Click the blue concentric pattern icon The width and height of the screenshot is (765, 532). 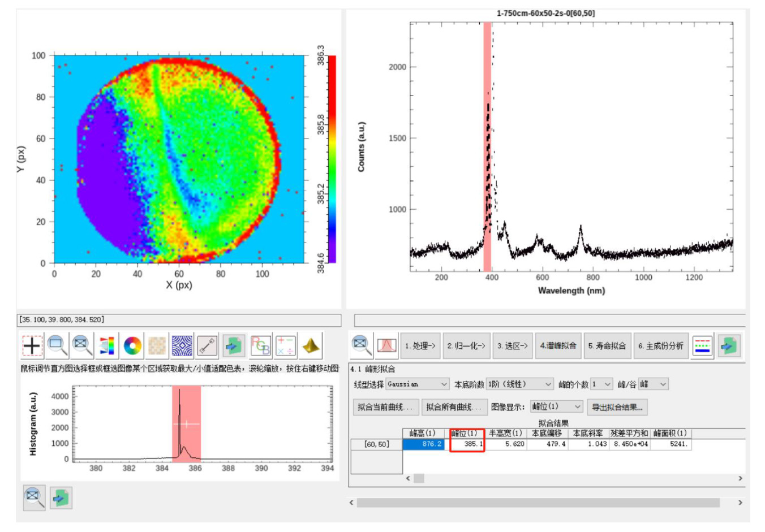182,345
